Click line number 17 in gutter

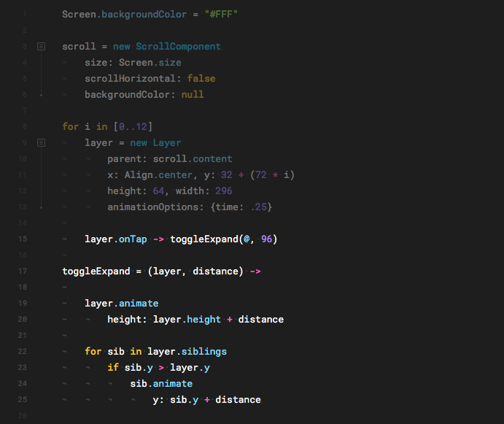[x=23, y=271]
